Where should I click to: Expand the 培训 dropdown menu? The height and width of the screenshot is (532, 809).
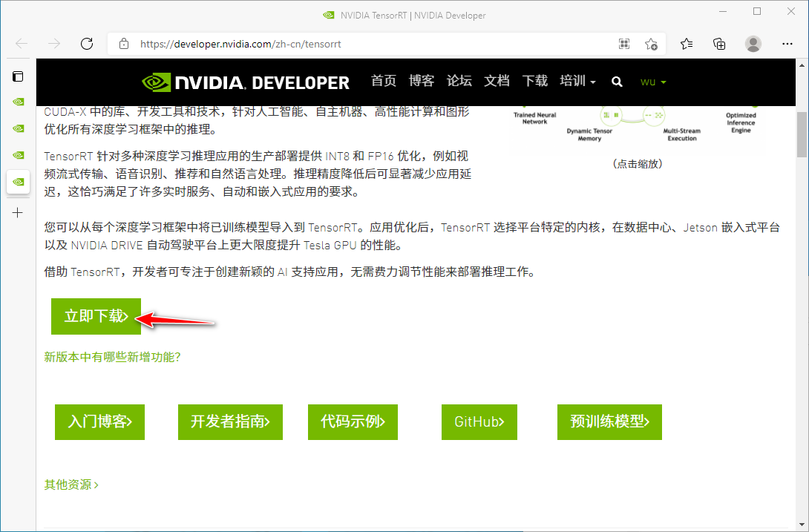click(x=577, y=82)
